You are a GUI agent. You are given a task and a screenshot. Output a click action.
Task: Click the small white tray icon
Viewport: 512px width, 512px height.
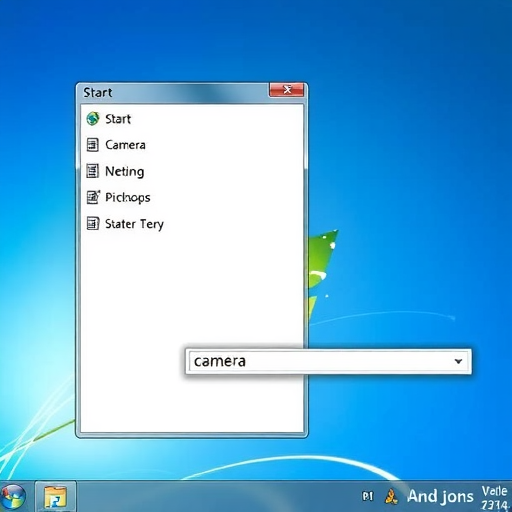367,497
